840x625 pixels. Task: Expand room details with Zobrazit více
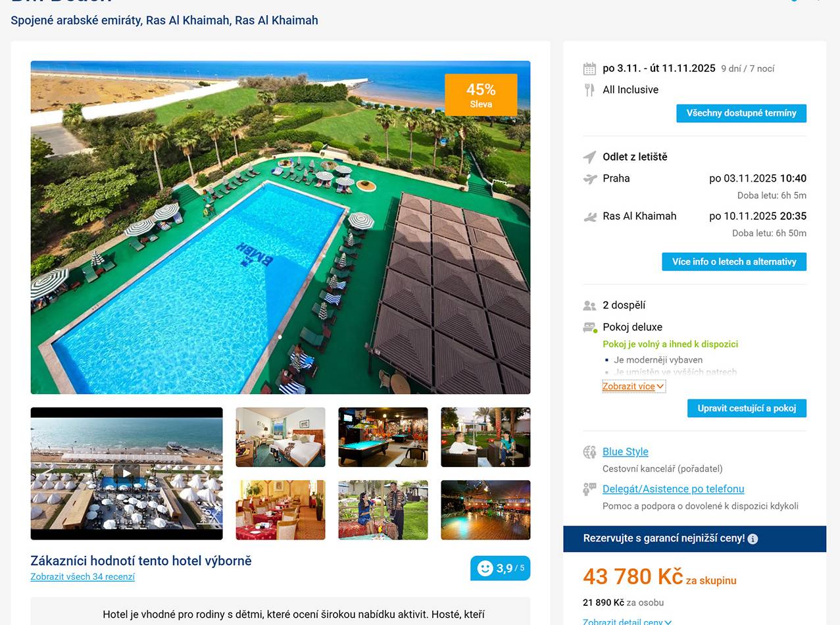click(633, 386)
